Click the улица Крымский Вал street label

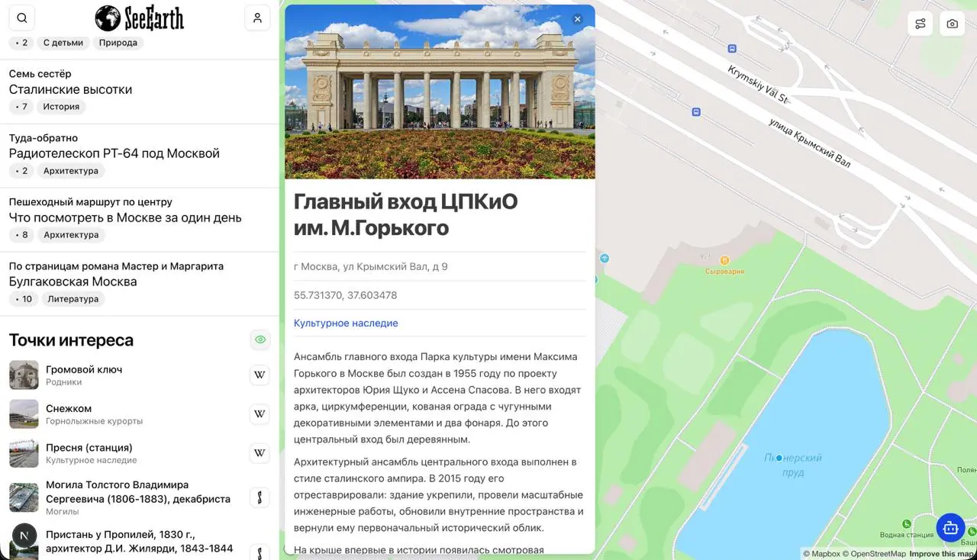point(809,143)
